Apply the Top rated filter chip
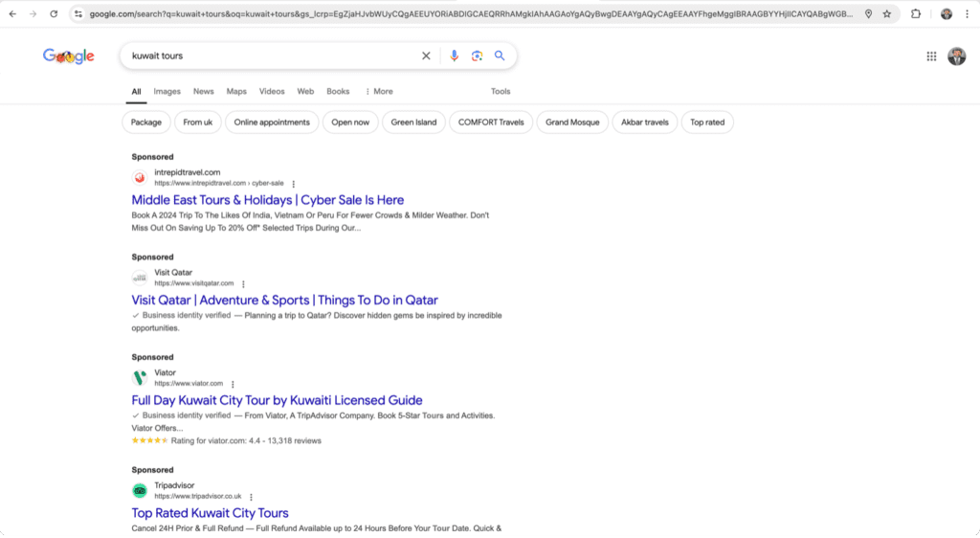The image size is (980, 538). tap(707, 123)
